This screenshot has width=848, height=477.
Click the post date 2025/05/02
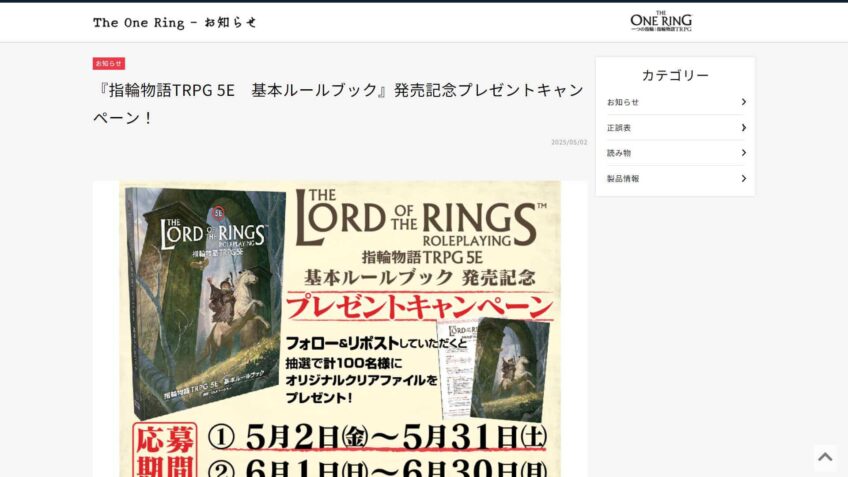[x=569, y=142]
